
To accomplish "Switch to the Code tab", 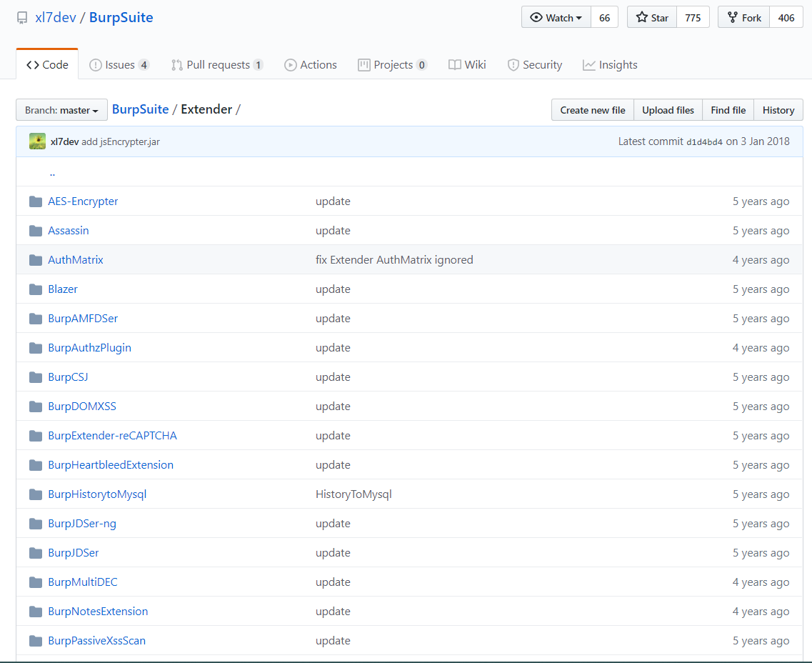I will [47, 65].
